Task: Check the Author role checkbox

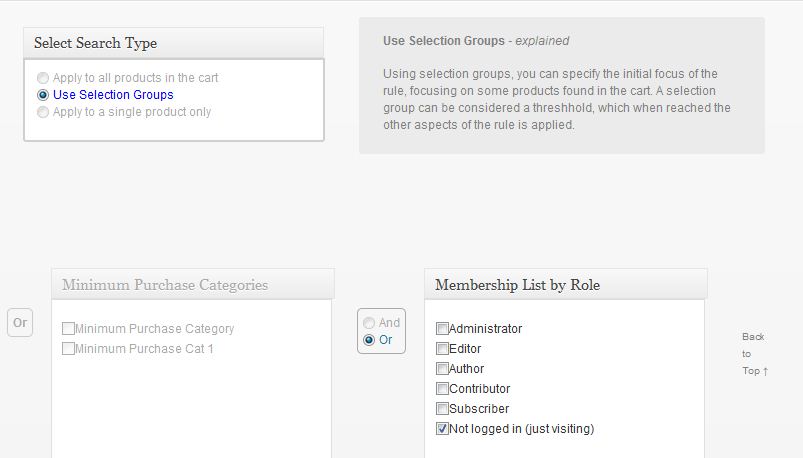Action: 442,368
